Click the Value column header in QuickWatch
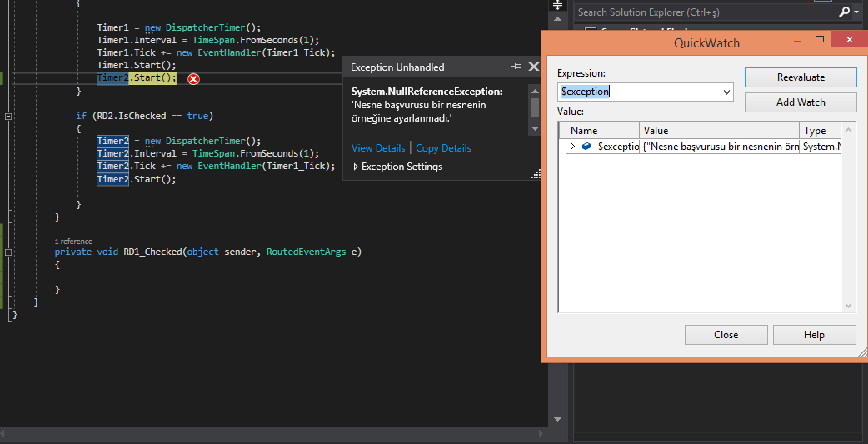Viewport: 868px width, 444px height. [x=720, y=132]
